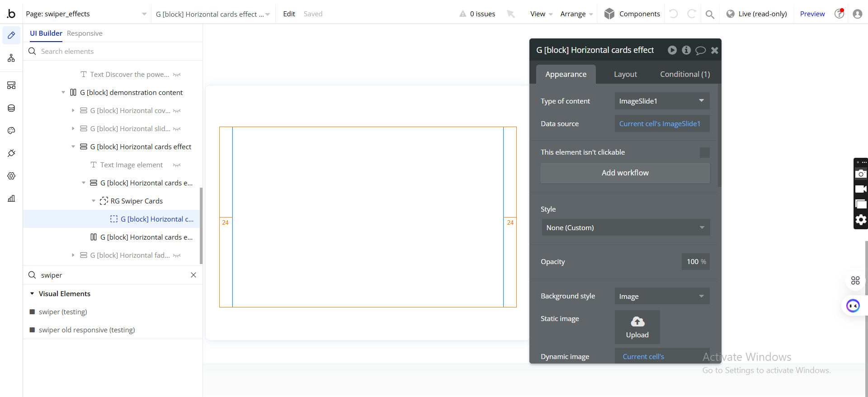Click the Components cube icon

[609, 14]
